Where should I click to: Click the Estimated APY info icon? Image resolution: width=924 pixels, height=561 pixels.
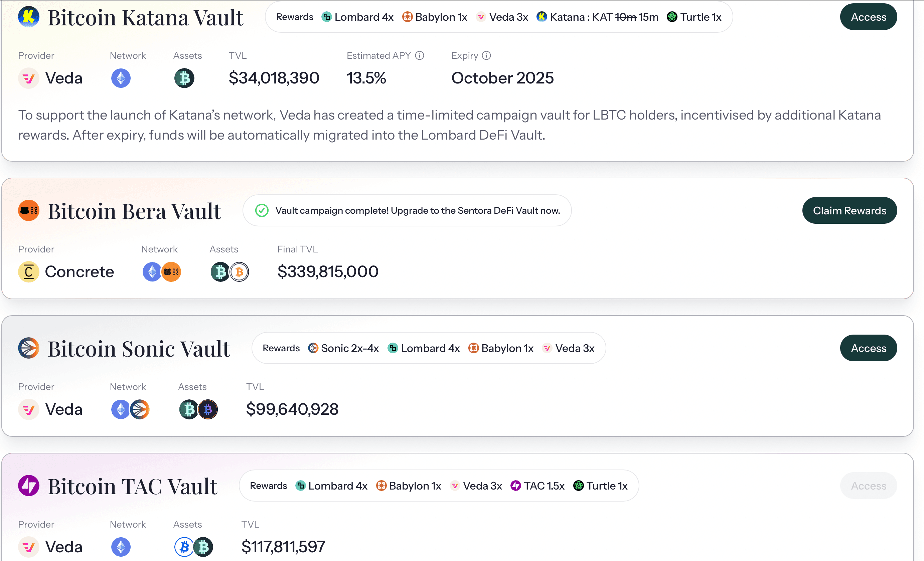click(420, 55)
